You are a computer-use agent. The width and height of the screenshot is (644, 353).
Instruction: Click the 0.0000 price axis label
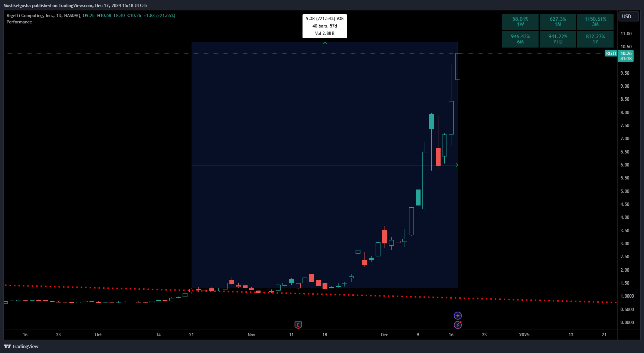tap(627, 323)
